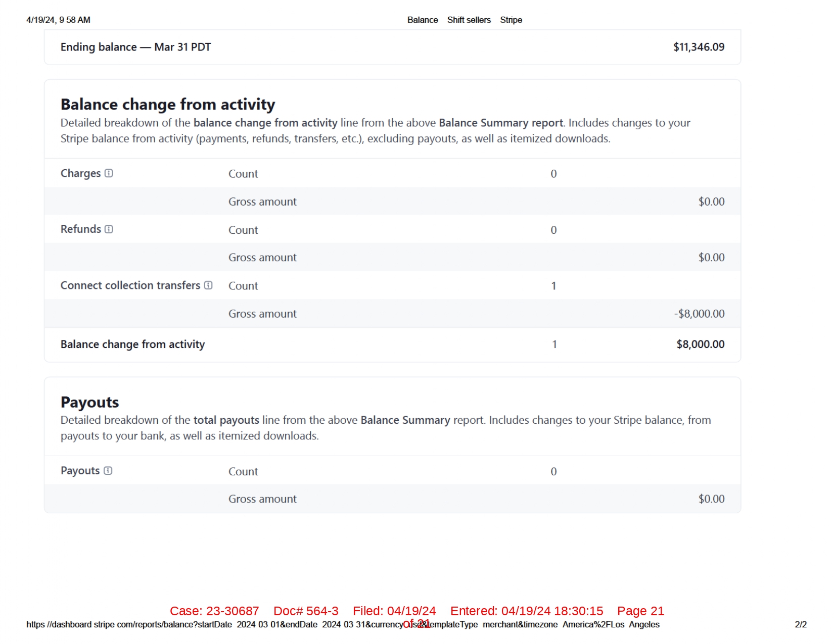Screen dimensions: 834x644
Task: Select the Ending balance amount $11,346.09
Action: [x=699, y=47]
